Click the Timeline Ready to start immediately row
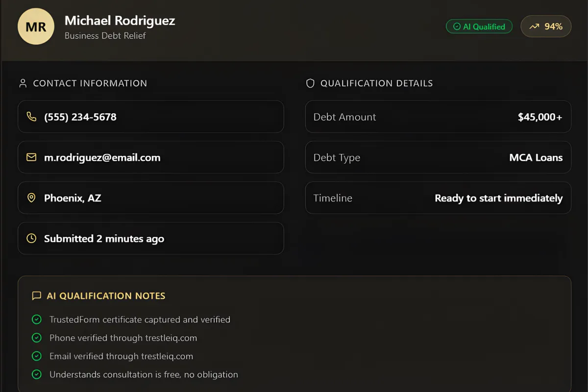The height and width of the screenshot is (392, 588). (x=438, y=198)
